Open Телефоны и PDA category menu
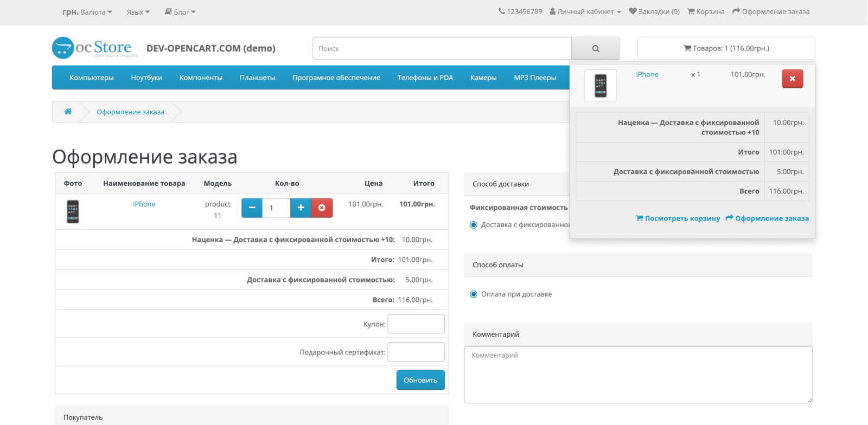This screenshot has height=425, width=868. pos(425,78)
